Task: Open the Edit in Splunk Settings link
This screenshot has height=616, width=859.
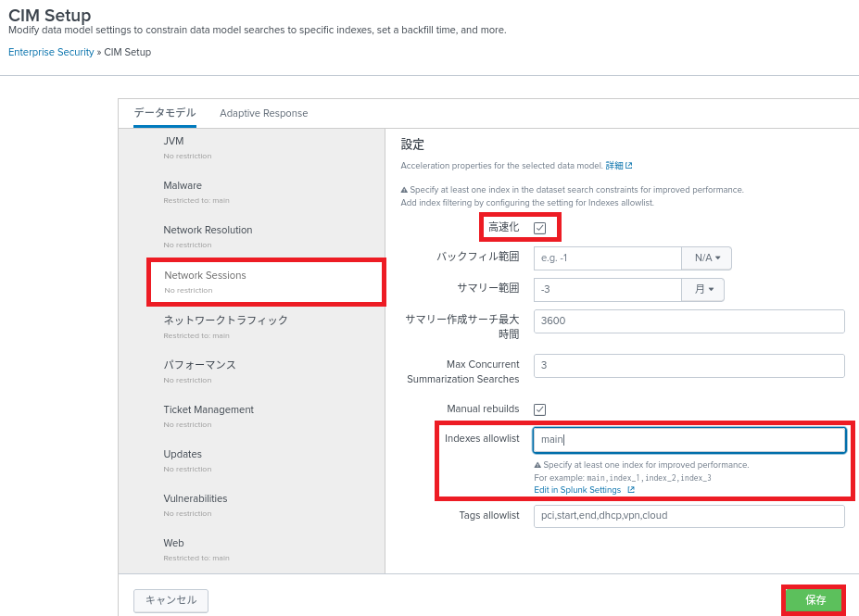Action: coord(577,490)
